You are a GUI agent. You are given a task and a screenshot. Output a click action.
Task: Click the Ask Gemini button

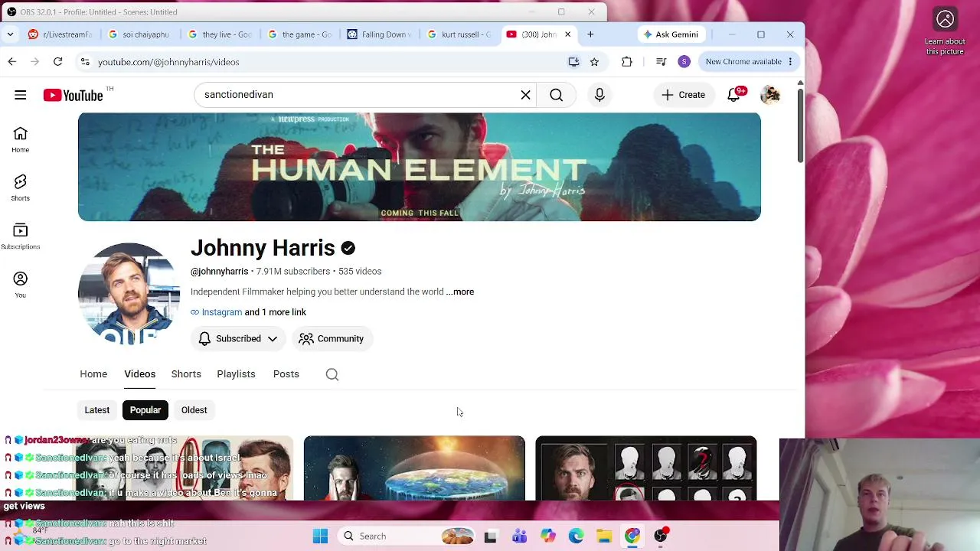tap(671, 34)
